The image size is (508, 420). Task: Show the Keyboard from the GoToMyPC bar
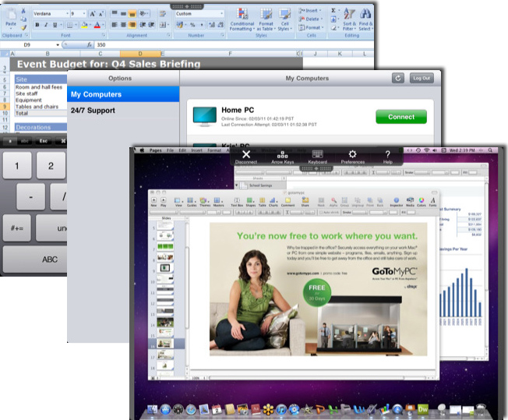coord(318,157)
